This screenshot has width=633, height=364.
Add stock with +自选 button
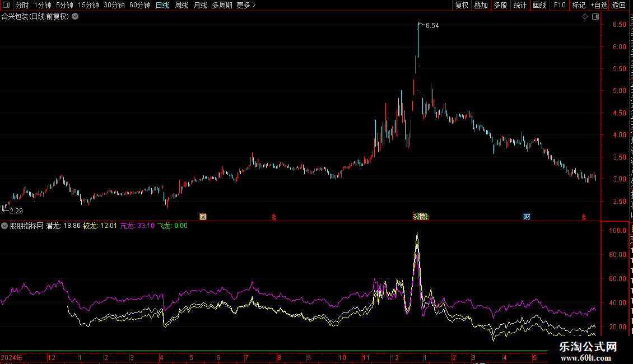point(599,5)
